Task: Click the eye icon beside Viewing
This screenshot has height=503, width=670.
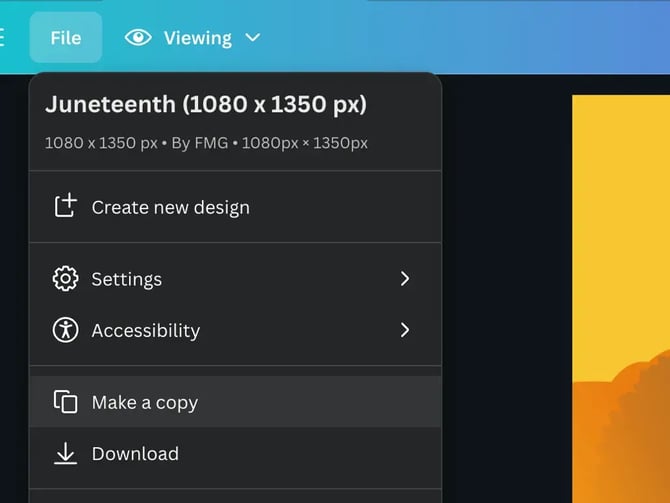Action: [x=138, y=38]
